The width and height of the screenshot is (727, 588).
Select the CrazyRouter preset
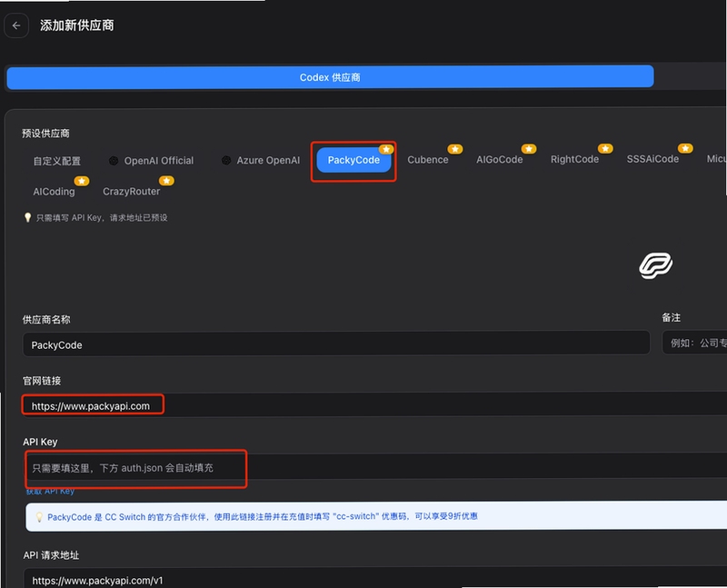131,191
